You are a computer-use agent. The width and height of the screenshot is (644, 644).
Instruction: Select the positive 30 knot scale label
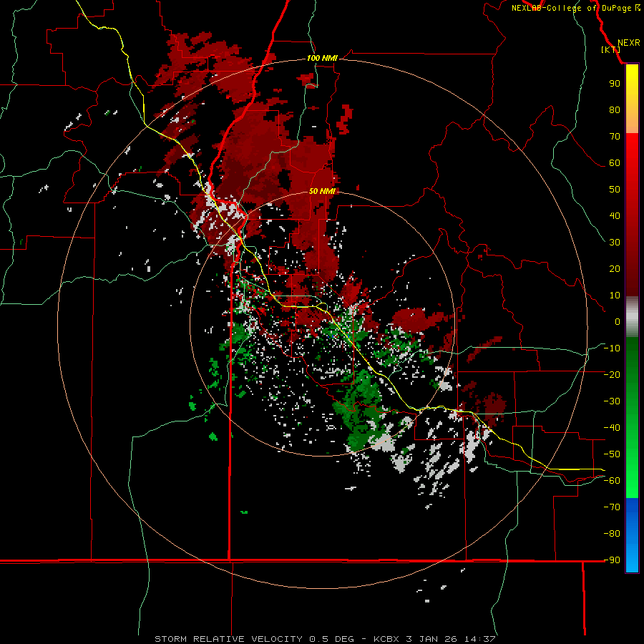[x=615, y=243]
